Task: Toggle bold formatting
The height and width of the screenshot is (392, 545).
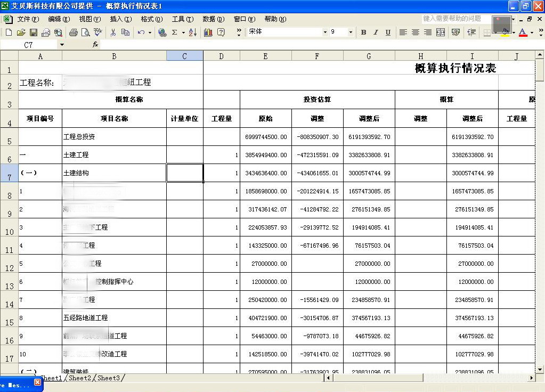Action: (363, 32)
